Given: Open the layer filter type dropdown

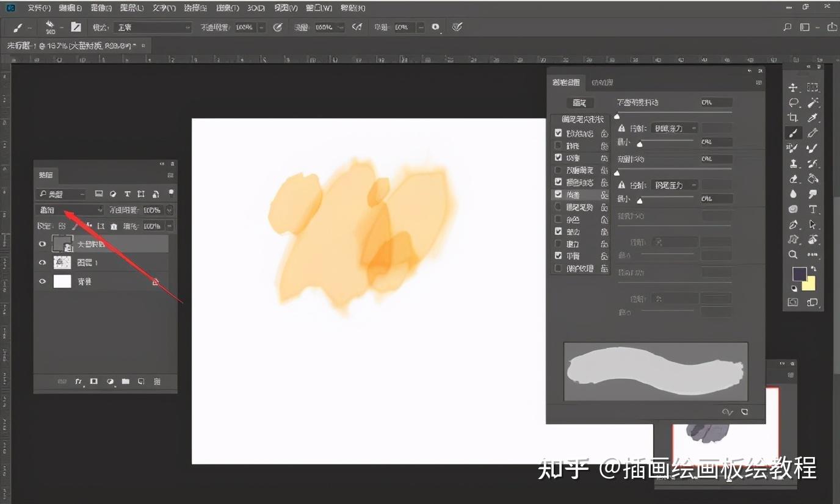Looking at the screenshot, I should click(x=67, y=193).
